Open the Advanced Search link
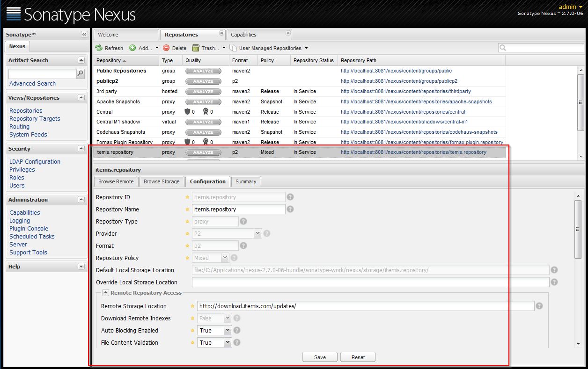588x369 pixels. [x=32, y=83]
